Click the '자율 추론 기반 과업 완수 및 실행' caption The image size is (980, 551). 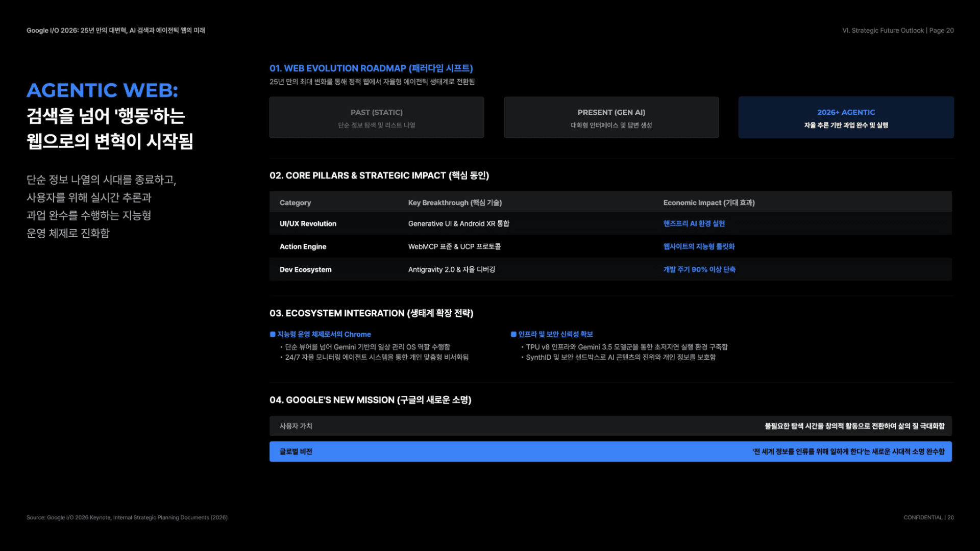(846, 125)
